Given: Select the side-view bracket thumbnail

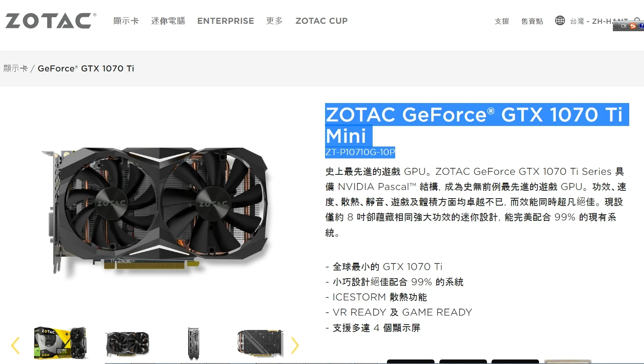Looking at the screenshot, I should [x=193, y=343].
